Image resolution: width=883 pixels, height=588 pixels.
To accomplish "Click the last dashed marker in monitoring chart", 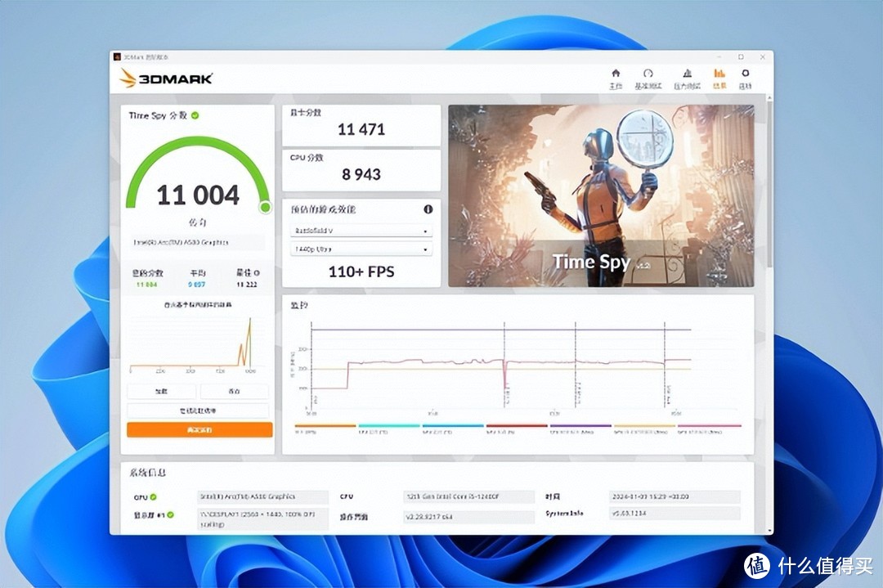I will coord(665,365).
